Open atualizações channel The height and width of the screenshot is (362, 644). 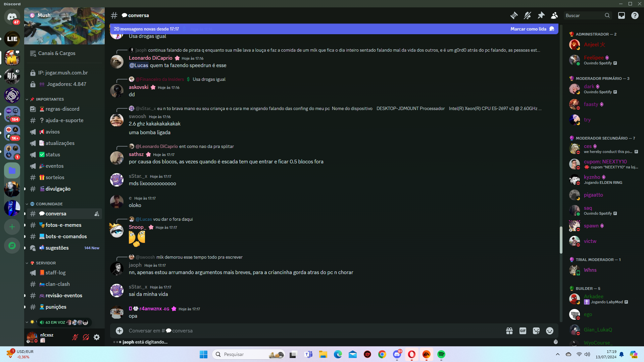(64, 143)
